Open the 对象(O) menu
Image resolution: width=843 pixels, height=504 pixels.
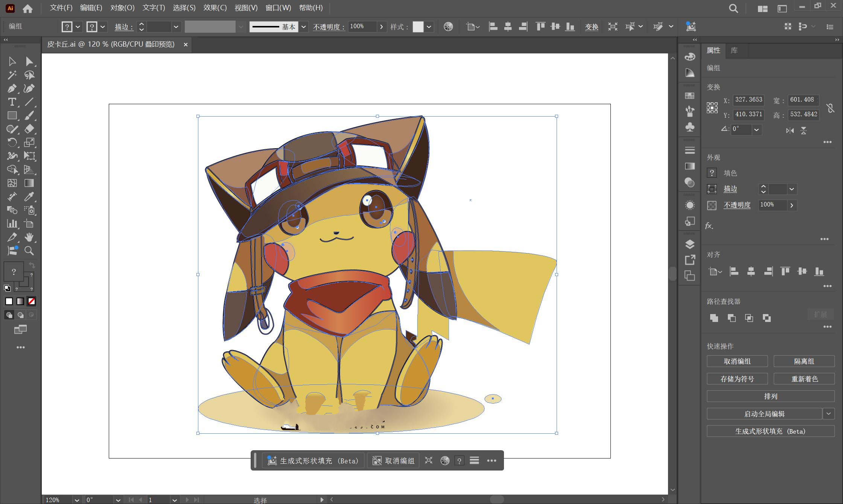click(x=122, y=8)
